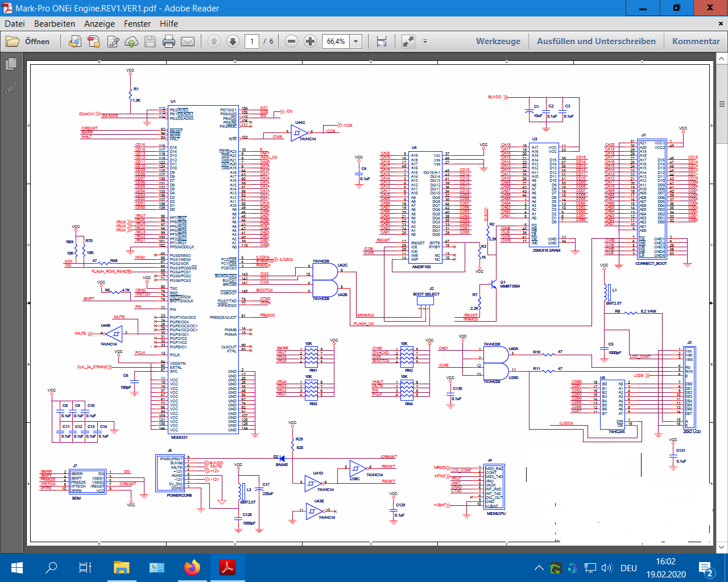This screenshot has width=728, height=582.
Task: Click the MC68331 chip label
Action: [x=179, y=437]
